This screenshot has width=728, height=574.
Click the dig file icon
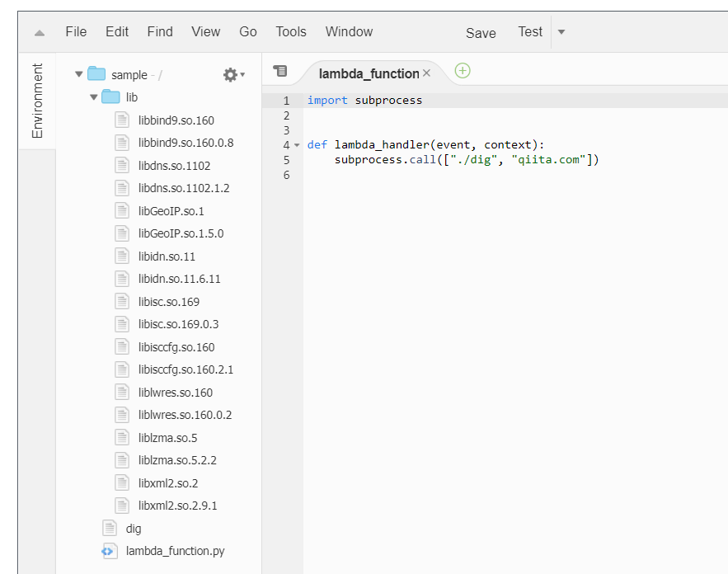(110, 528)
